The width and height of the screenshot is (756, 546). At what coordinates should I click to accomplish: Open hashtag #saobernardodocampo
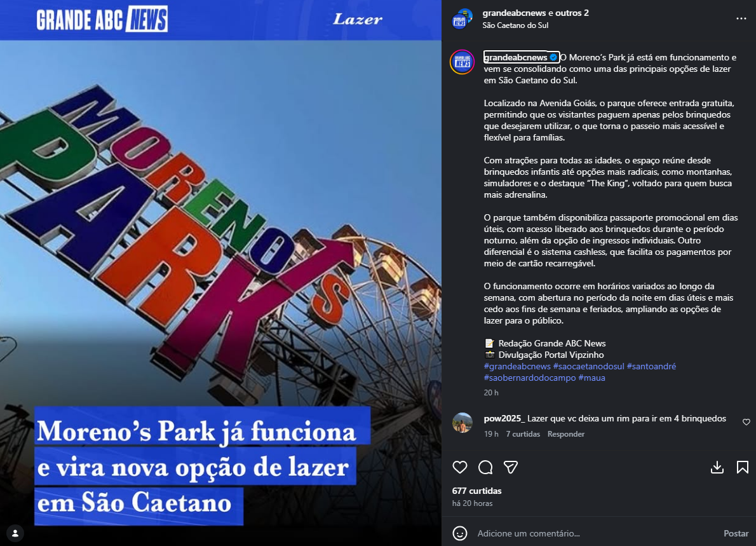click(529, 378)
